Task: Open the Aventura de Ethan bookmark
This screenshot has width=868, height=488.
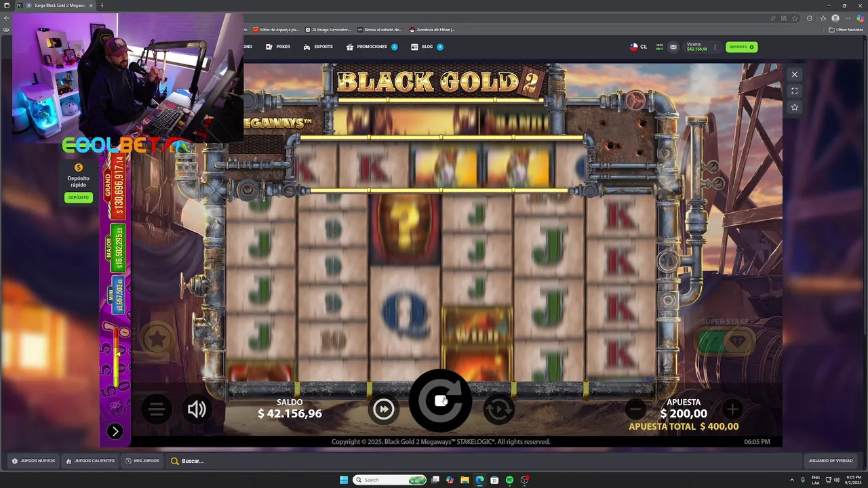Action: [x=432, y=30]
